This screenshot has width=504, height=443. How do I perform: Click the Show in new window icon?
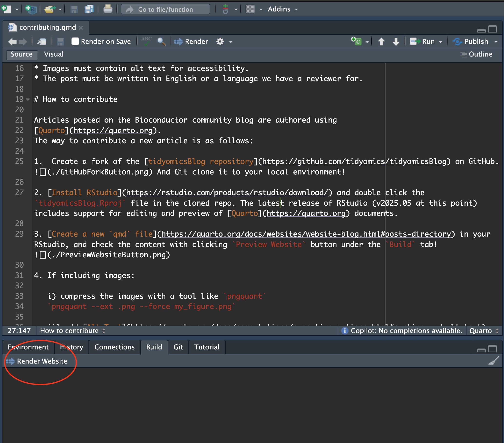[42, 41]
